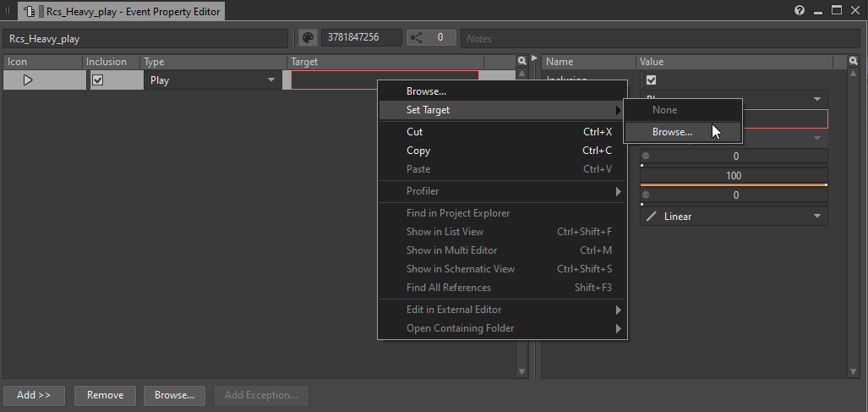Click the Play action icon in row

(28, 80)
